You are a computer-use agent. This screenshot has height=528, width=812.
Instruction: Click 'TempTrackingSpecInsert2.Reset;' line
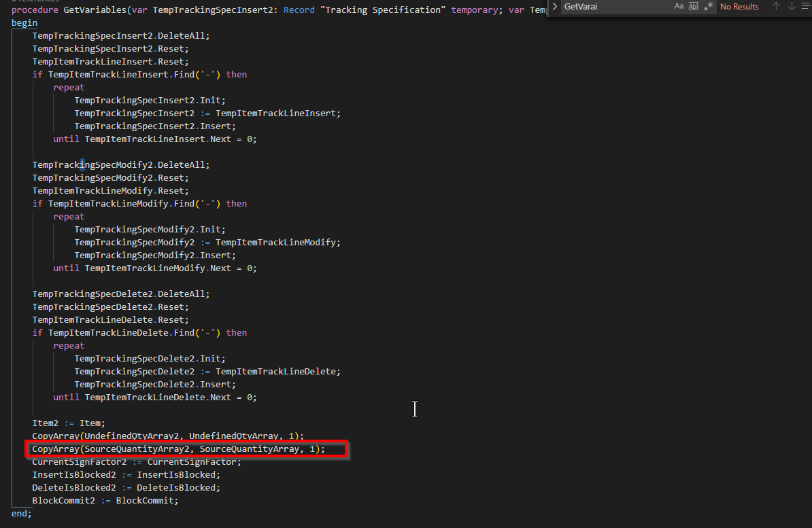point(110,49)
